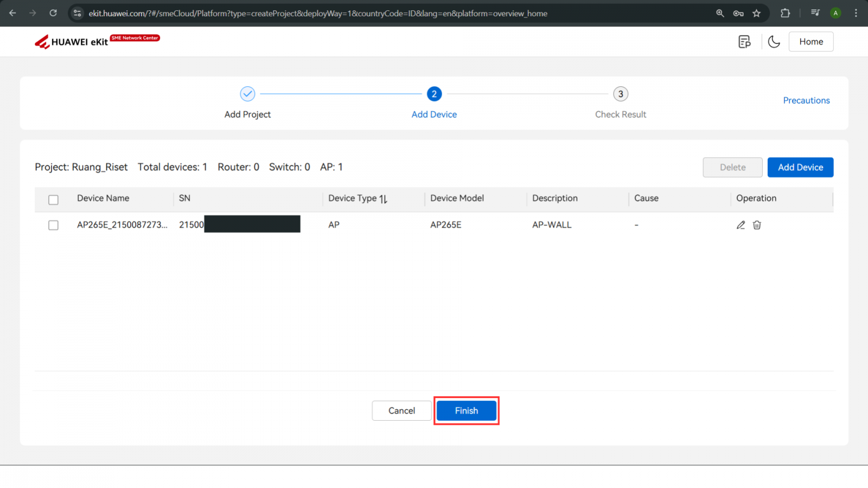Click the trash icon to delete AP265E row
This screenshot has width=868, height=488.
[757, 225]
